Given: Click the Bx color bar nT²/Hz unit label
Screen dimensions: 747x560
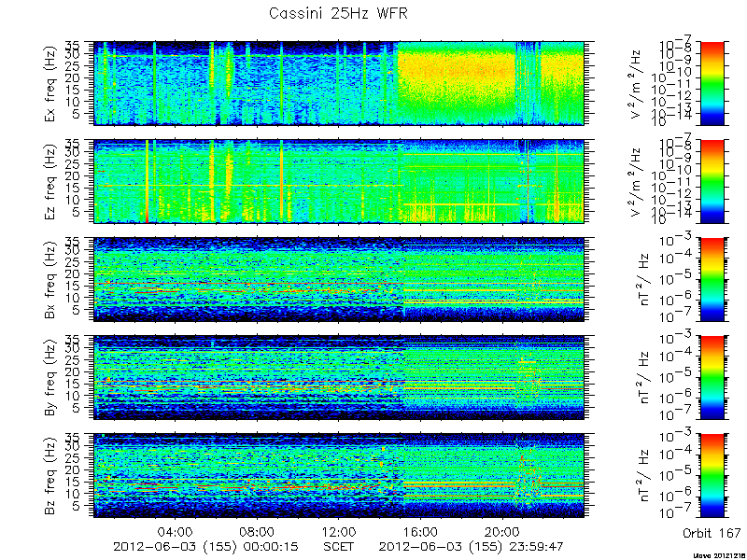Looking at the screenshot, I should click(x=644, y=280).
